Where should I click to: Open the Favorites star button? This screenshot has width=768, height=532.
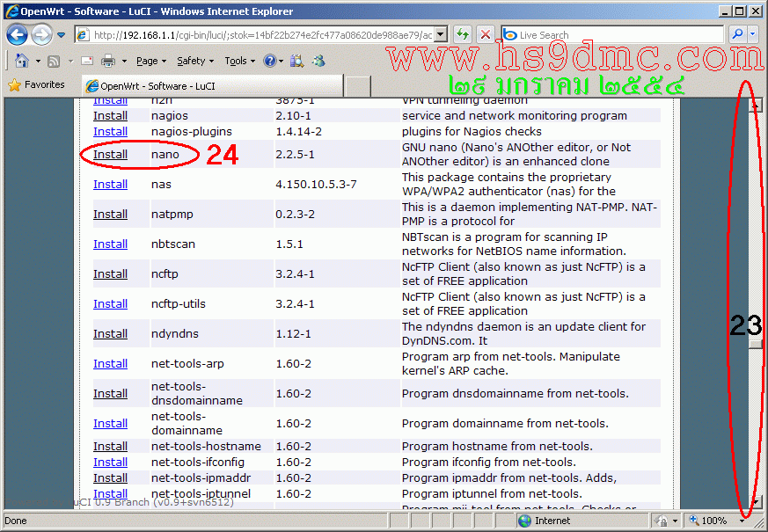(x=36, y=84)
